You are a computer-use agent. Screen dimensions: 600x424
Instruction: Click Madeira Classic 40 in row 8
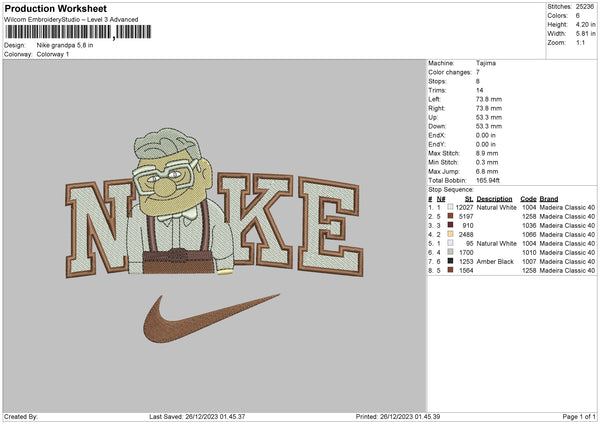pos(567,270)
